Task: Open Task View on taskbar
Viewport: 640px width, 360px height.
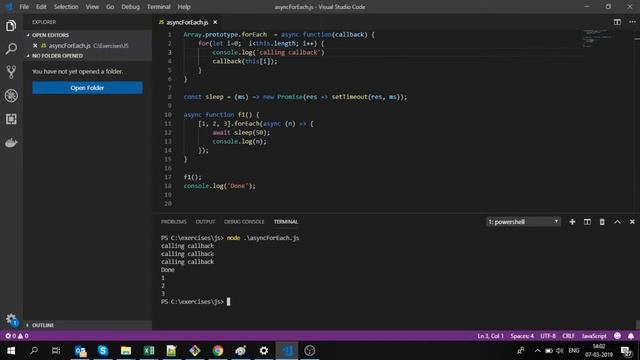Action: [56, 351]
